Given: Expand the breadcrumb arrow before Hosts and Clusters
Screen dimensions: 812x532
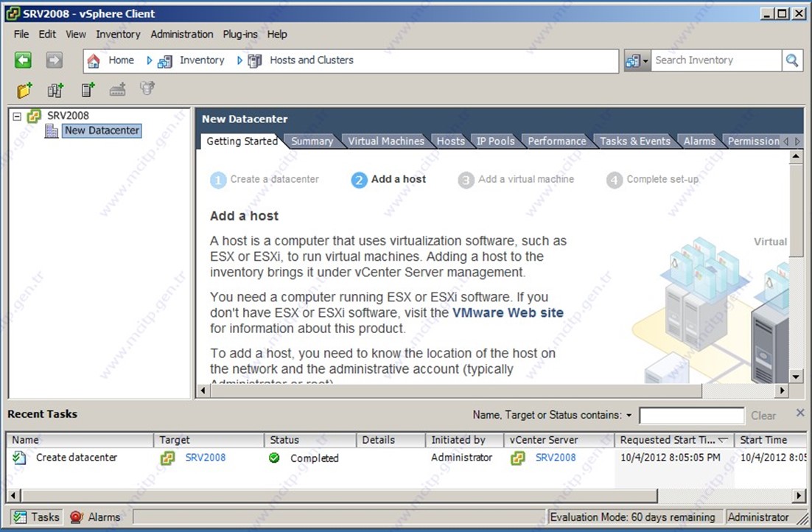Looking at the screenshot, I should 239,60.
